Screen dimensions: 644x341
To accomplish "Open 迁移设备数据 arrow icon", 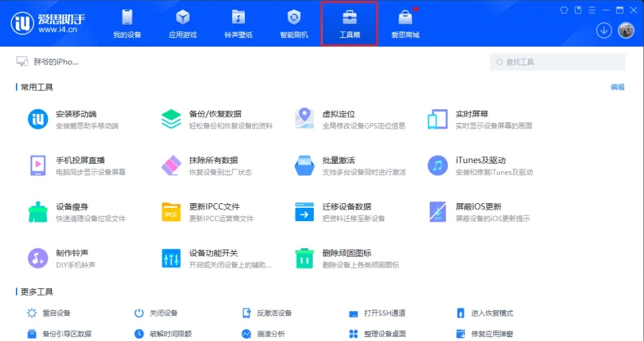I will [x=304, y=212].
